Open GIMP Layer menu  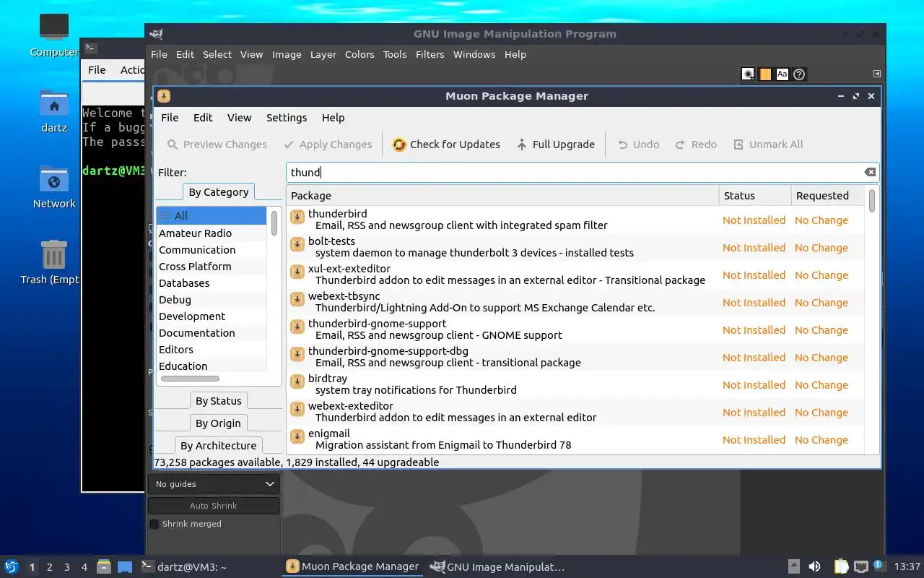pyautogui.click(x=323, y=54)
